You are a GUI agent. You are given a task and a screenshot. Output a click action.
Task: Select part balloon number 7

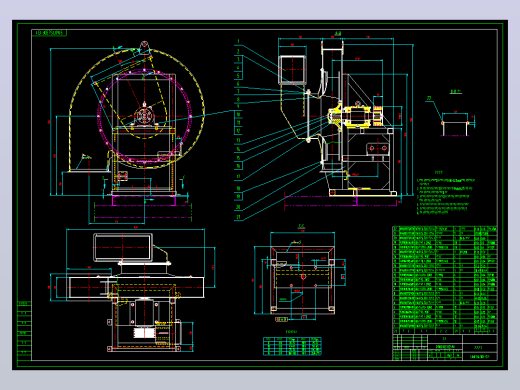point(238,91)
